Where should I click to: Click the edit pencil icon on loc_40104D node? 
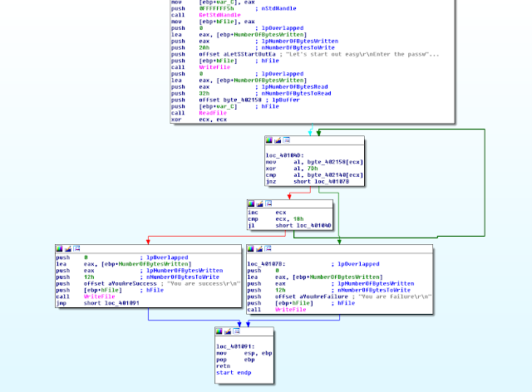tap(278, 140)
